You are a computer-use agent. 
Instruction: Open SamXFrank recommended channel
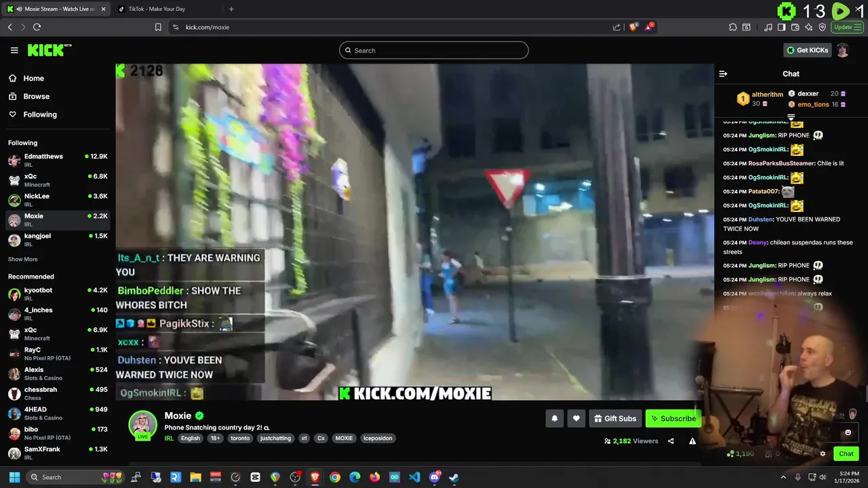[58, 453]
